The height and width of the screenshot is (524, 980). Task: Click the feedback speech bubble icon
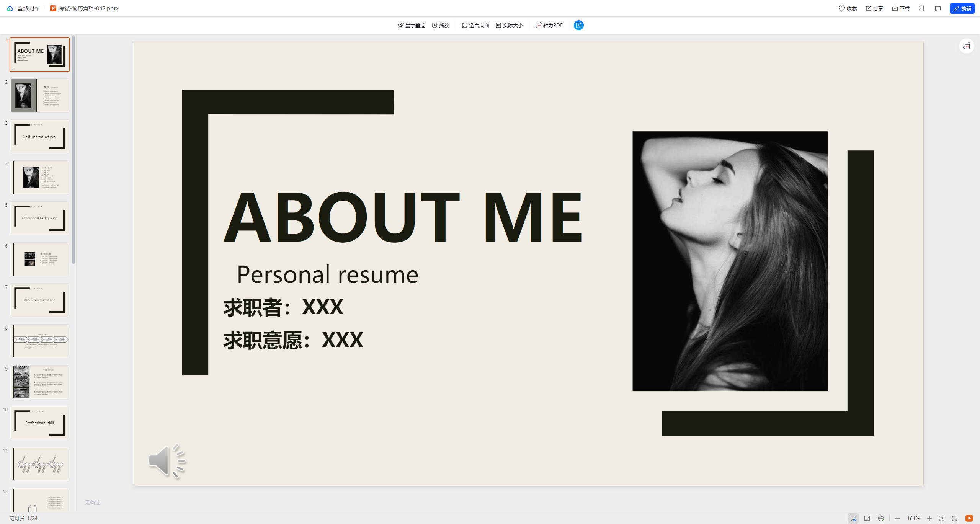(938, 8)
